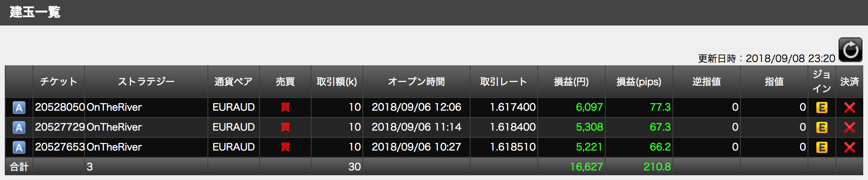Sort by オープン時間 column header

click(417, 82)
